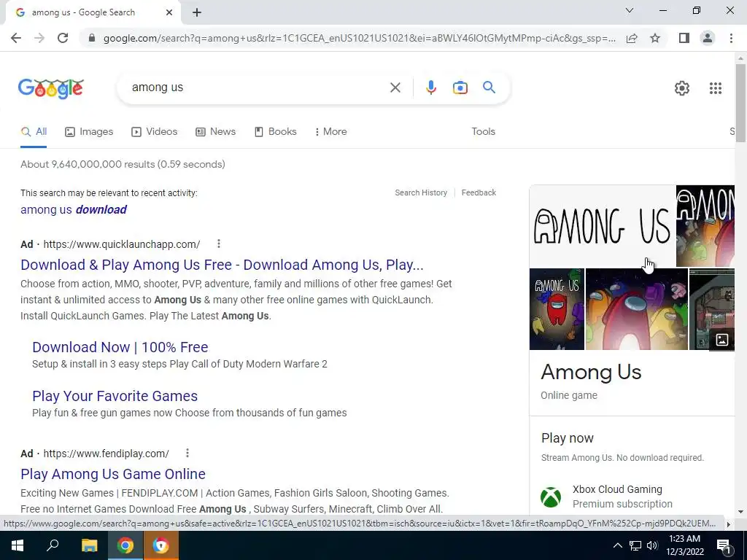Close the 'among us - Google Search' tab

169,12
